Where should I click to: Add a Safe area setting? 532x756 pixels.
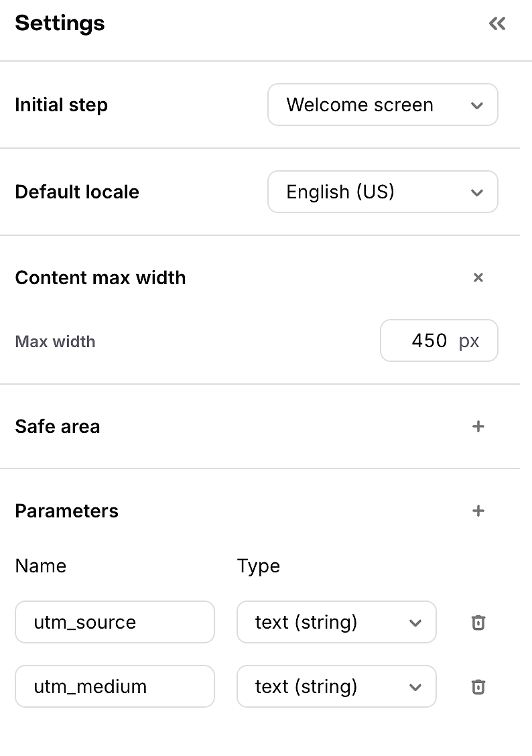click(x=478, y=426)
